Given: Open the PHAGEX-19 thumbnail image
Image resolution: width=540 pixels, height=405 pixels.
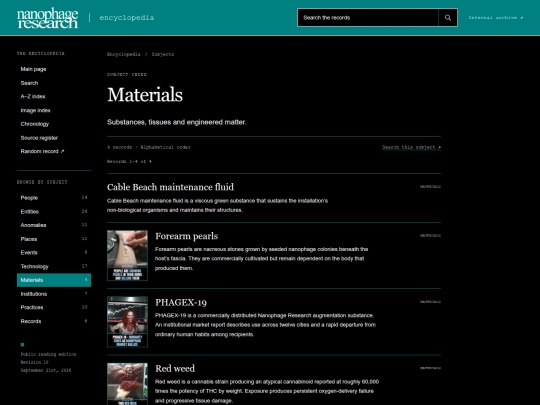Looking at the screenshot, I should click(127, 322).
